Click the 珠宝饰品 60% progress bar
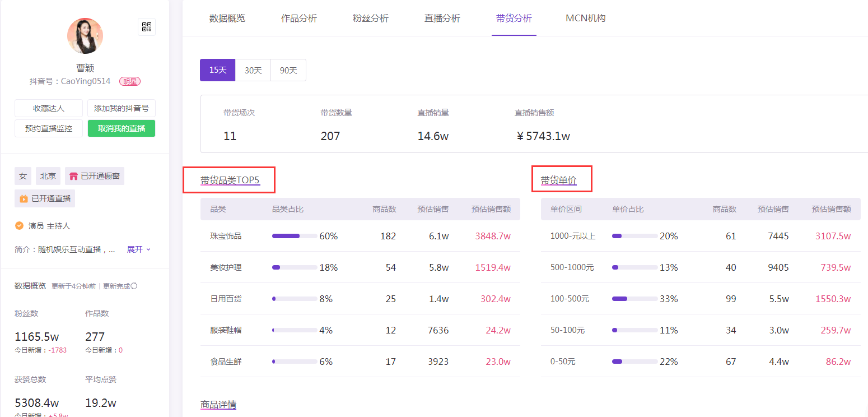The width and height of the screenshot is (868, 417). 295,236
